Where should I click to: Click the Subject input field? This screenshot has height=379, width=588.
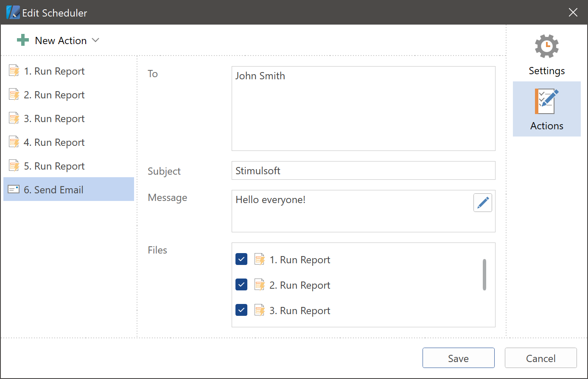click(363, 170)
